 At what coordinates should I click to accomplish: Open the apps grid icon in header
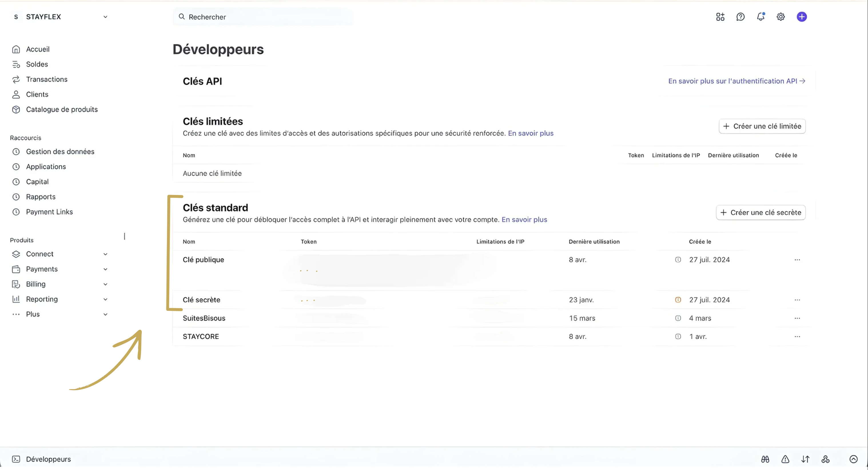coord(720,17)
